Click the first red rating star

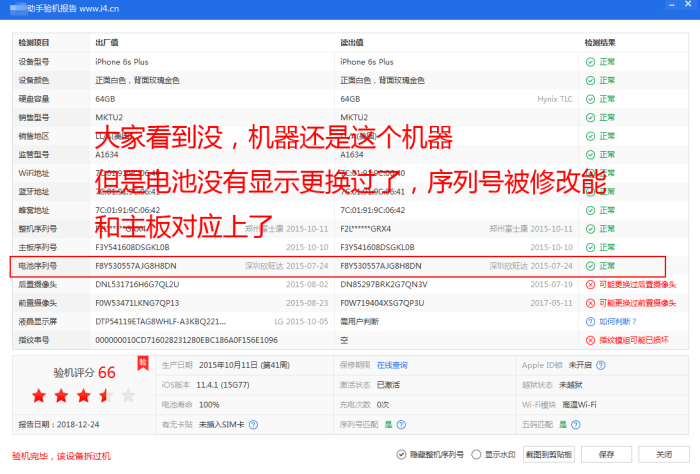(39, 395)
